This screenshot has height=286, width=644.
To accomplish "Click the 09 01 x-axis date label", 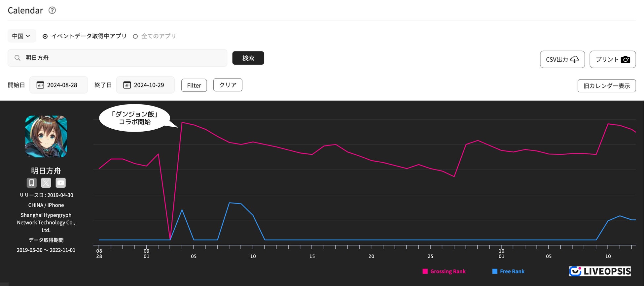I will [x=146, y=253].
